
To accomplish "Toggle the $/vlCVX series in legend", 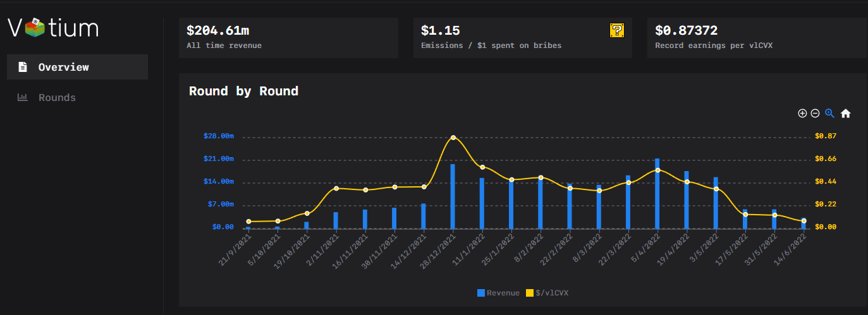I will click(x=547, y=293).
